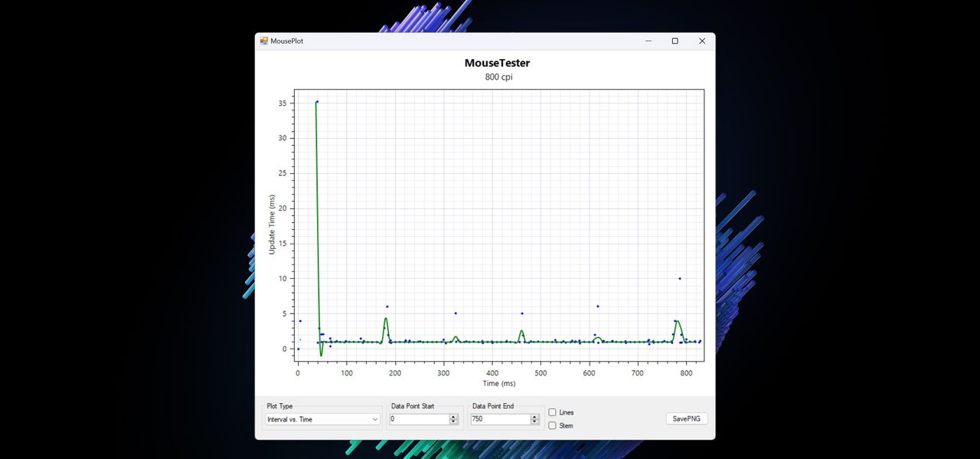Click the Plot Type group label
This screenshot has height=459, width=980.
click(x=279, y=406)
